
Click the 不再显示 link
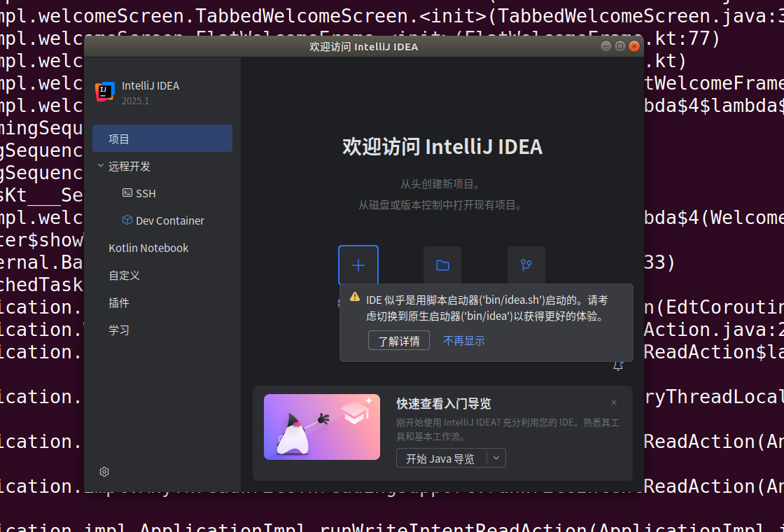coord(463,341)
